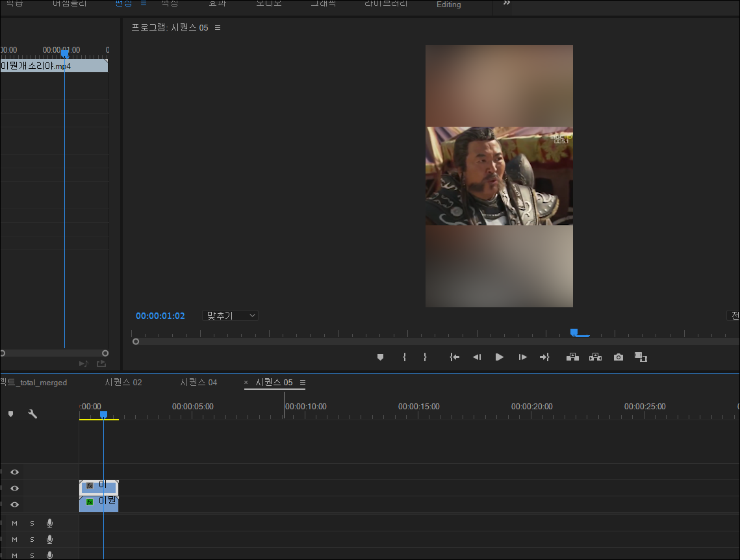Show more workspaces with the double chevron
The height and width of the screenshot is (560, 740).
[506, 3]
